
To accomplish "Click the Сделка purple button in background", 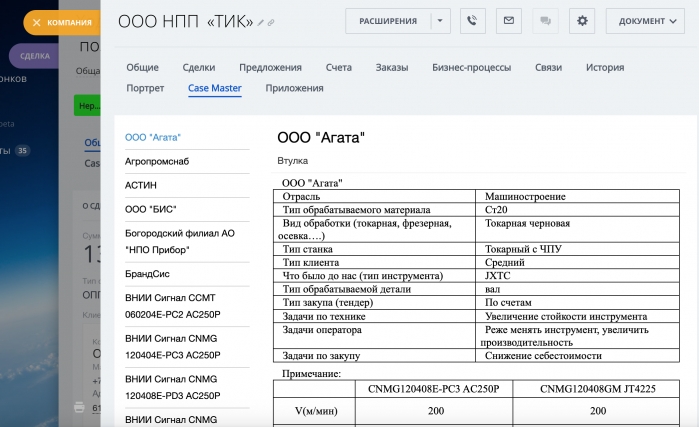I will (35, 56).
